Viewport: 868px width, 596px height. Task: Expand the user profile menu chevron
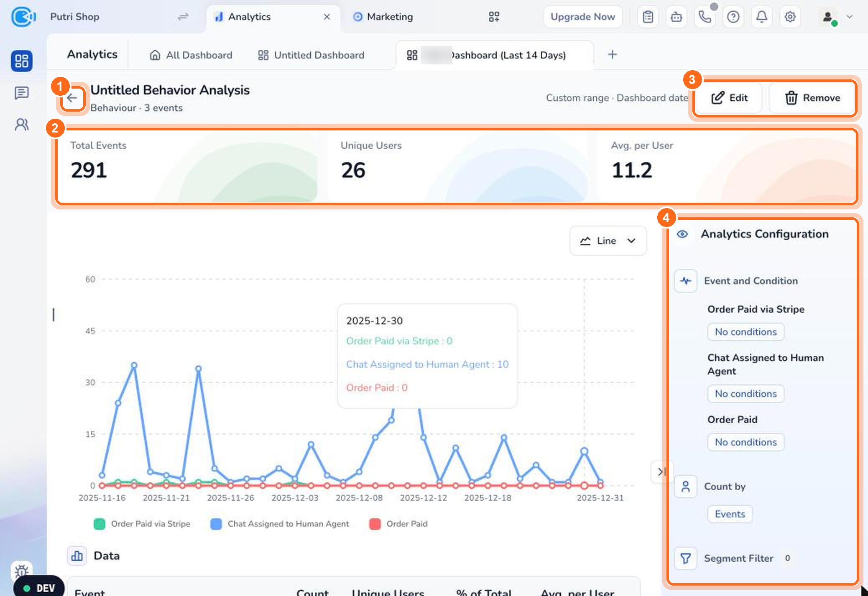849,17
